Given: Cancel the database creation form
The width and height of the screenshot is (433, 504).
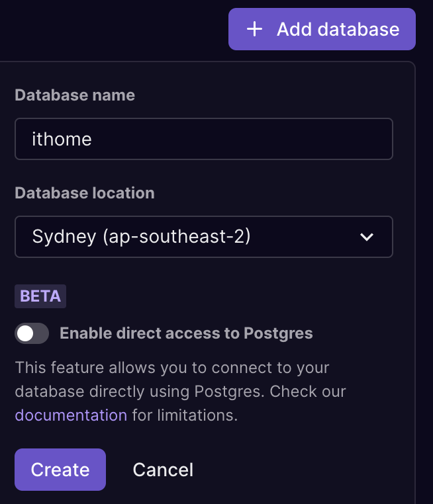Looking at the screenshot, I should [163, 470].
